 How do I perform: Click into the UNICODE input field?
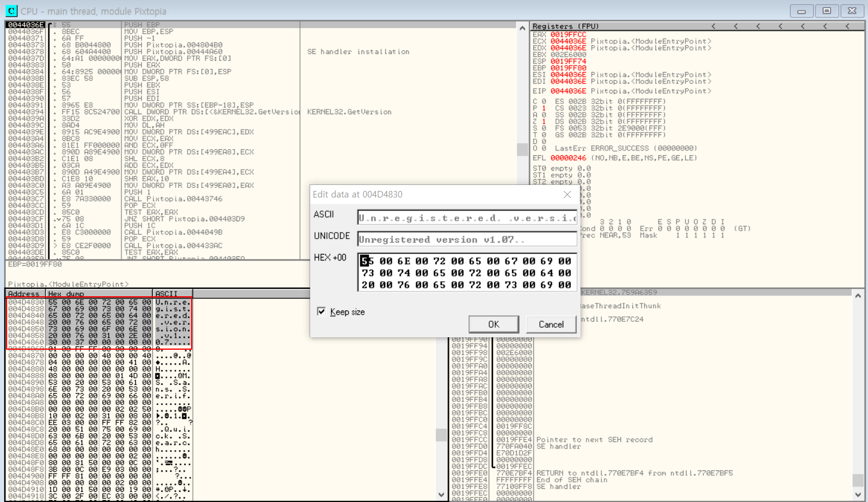(x=467, y=239)
